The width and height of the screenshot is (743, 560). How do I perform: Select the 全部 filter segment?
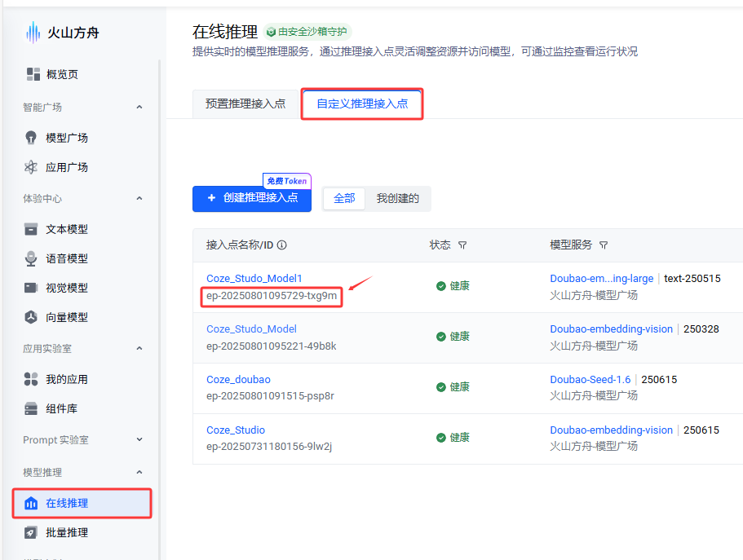(x=344, y=199)
